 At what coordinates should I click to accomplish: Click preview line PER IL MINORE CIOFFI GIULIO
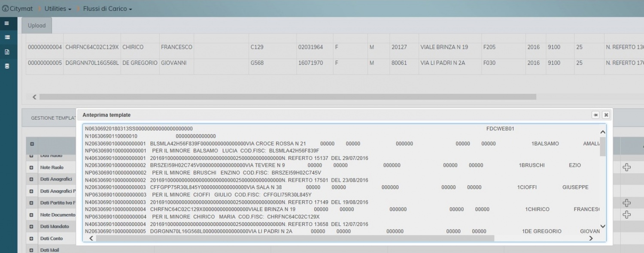click(x=198, y=195)
